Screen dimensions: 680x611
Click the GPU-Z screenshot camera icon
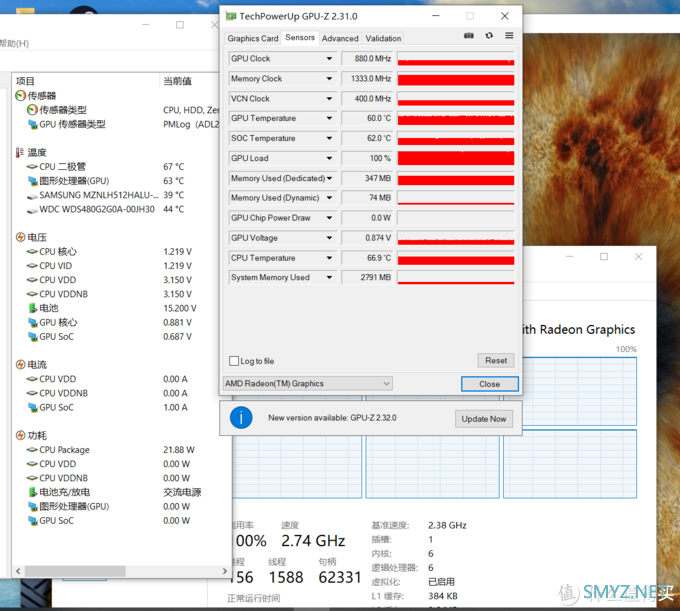point(468,36)
